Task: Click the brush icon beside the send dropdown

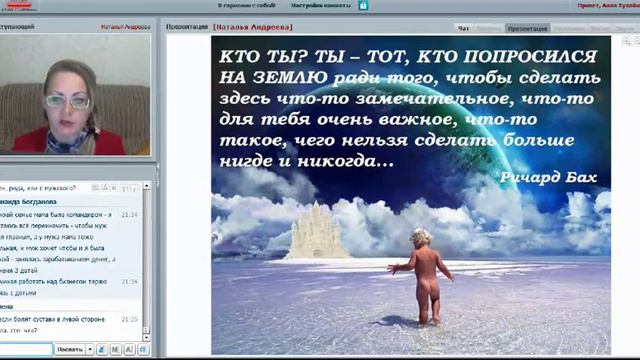Action: (x=102, y=349)
